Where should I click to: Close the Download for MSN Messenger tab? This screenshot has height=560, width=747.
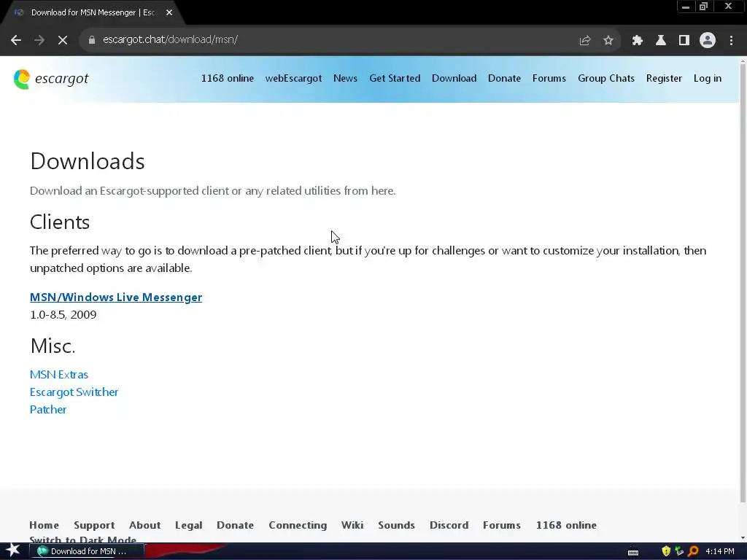click(169, 13)
